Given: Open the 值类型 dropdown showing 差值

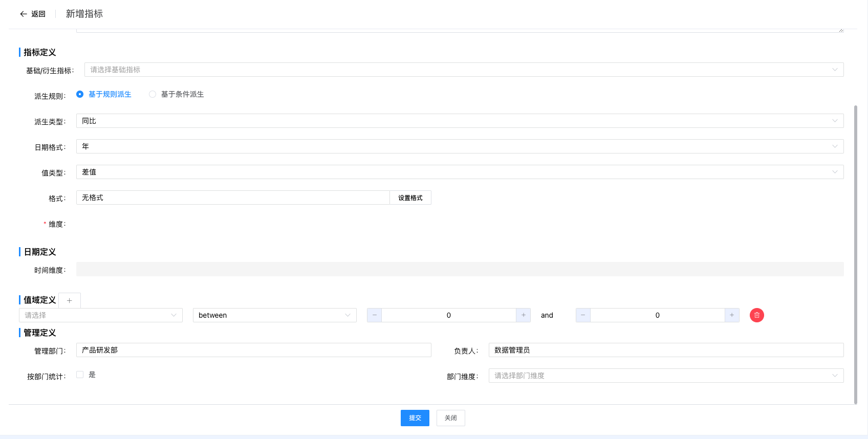Looking at the screenshot, I should (460, 172).
